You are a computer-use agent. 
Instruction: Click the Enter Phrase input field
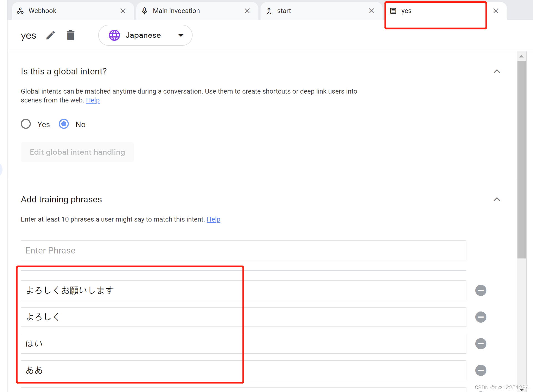tap(243, 250)
